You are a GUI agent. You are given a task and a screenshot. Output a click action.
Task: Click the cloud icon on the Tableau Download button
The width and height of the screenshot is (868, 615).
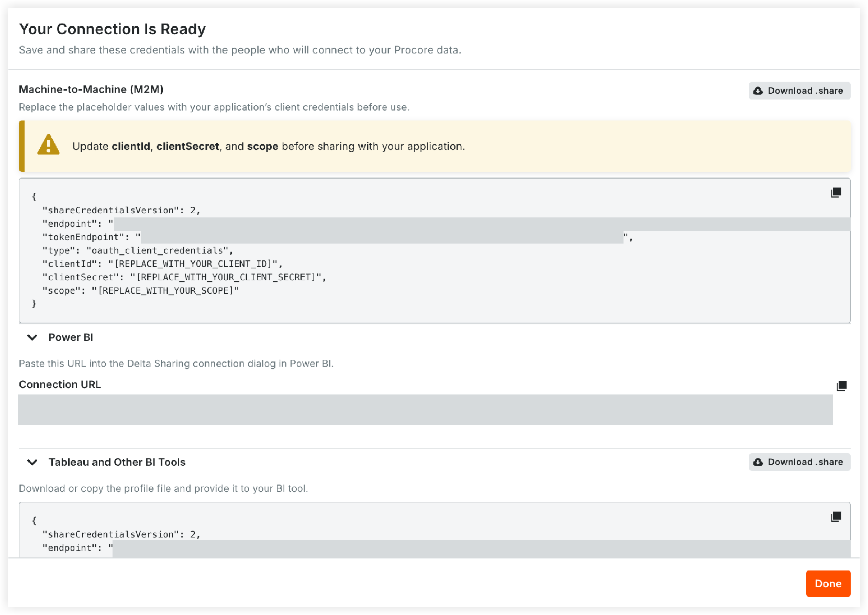[758, 462]
